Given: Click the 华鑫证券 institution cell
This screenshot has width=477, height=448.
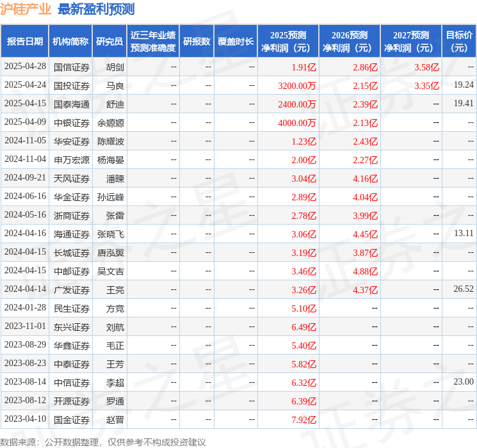Looking at the screenshot, I should (x=72, y=346).
